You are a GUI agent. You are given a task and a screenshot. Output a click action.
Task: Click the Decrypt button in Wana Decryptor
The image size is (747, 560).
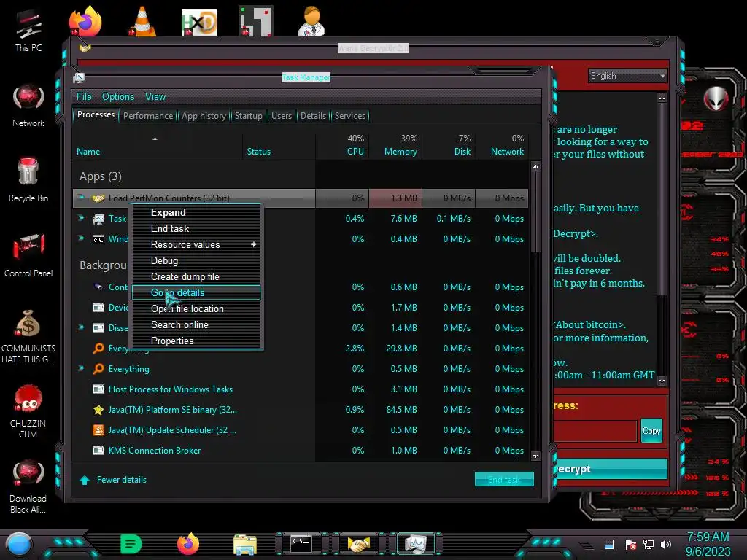611,469
